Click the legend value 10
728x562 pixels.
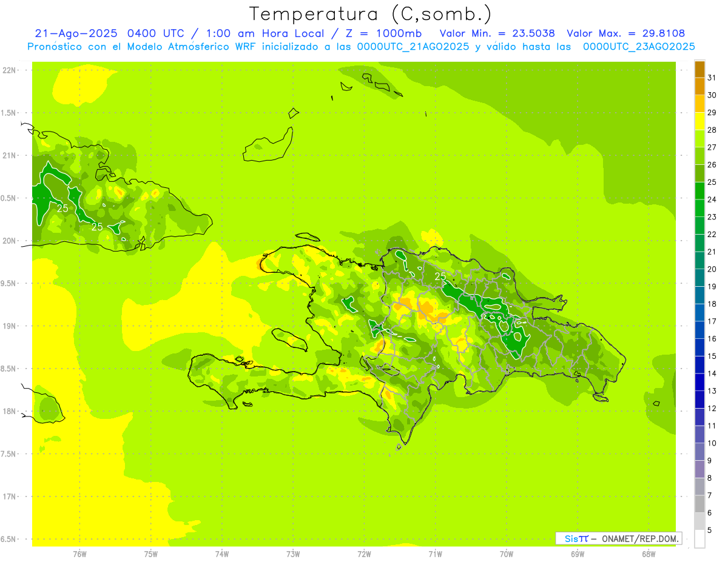tap(712, 443)
